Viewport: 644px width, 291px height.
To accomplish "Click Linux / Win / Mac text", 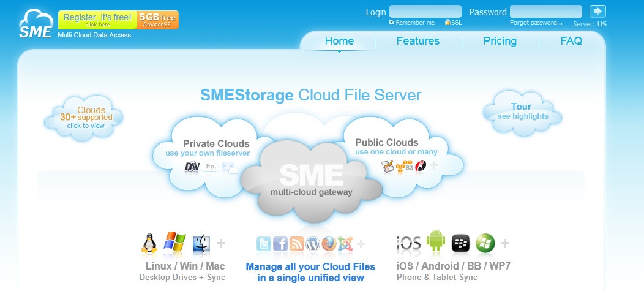I will point(185,266).
